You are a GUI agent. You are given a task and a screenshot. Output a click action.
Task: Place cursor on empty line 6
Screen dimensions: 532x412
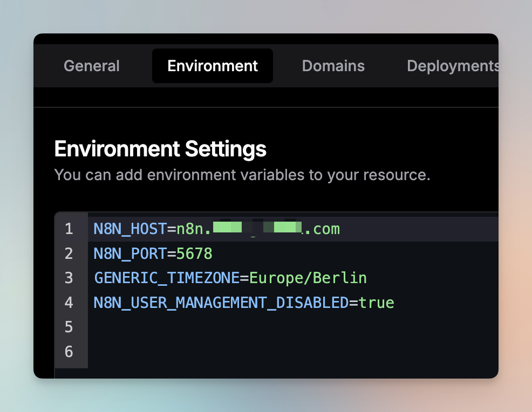click(x=293, y=352)
